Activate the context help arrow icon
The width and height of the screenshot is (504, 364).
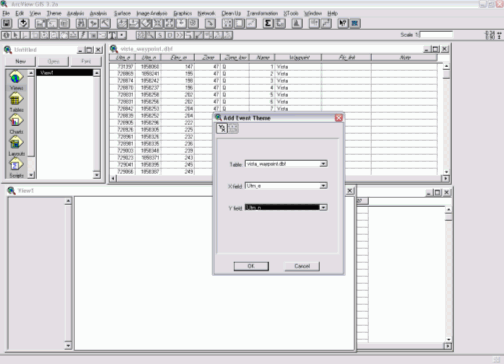[x=342, y=23]
